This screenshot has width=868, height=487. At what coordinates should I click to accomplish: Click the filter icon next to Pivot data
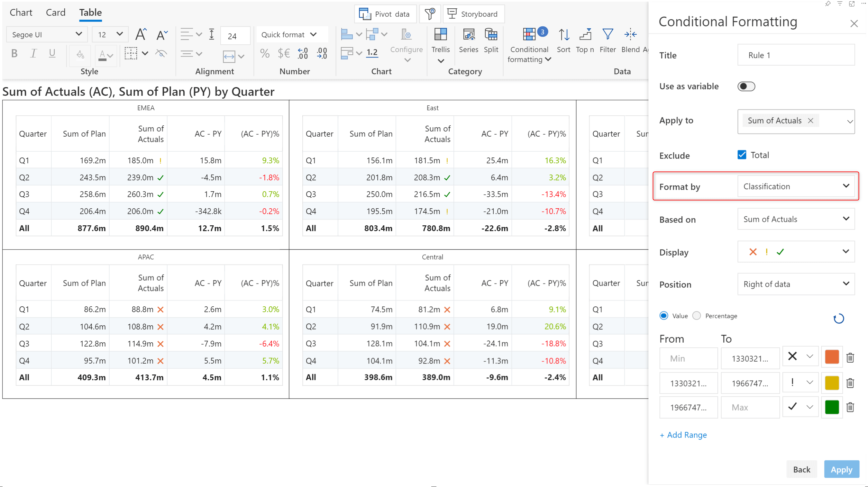[x=430, y=14]
